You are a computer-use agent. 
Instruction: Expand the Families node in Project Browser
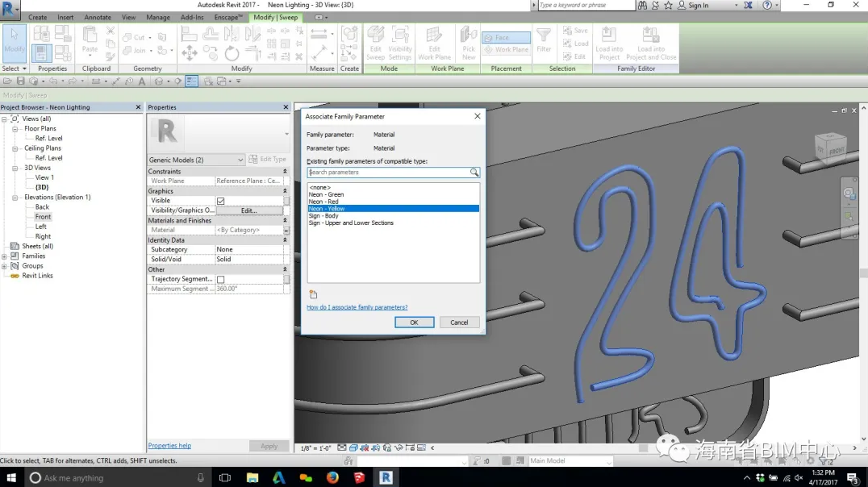5,256
